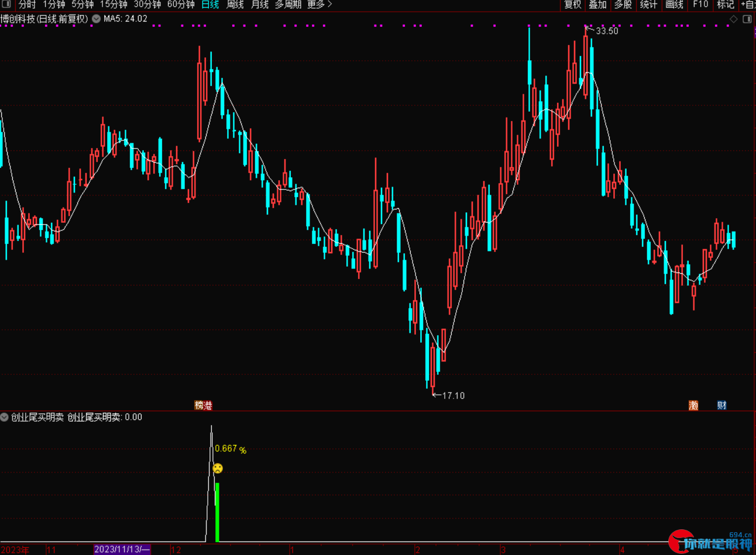This screenshot has height=555, width=756.
Task: Select the 日线 daily chart tab
Action: pos(210,5)
